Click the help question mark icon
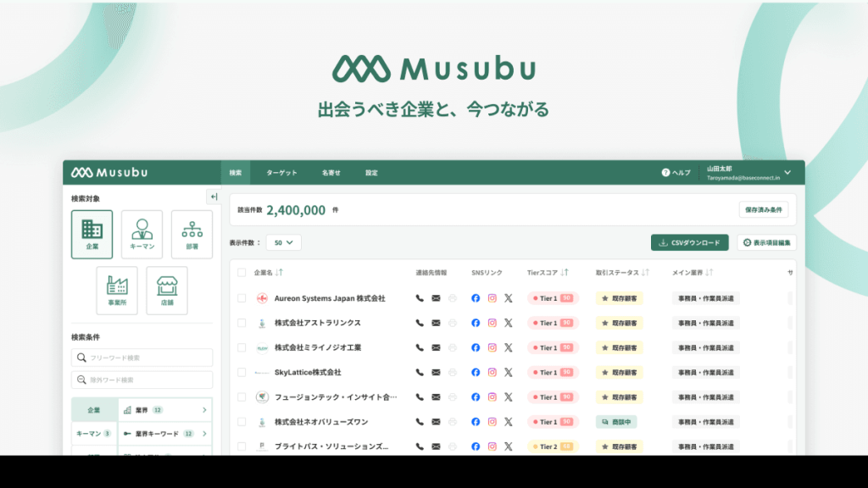Screen dimensions: 868x488 pos(665,173)
